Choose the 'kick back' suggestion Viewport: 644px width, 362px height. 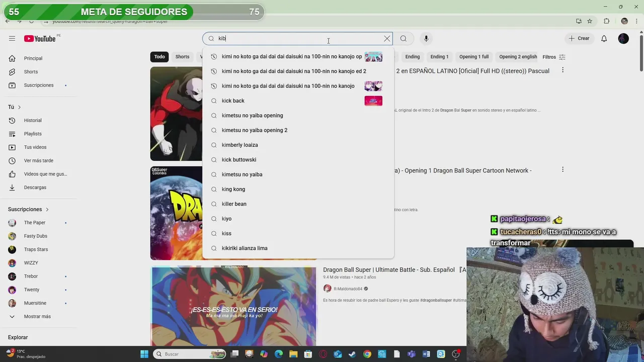[298, 101]
